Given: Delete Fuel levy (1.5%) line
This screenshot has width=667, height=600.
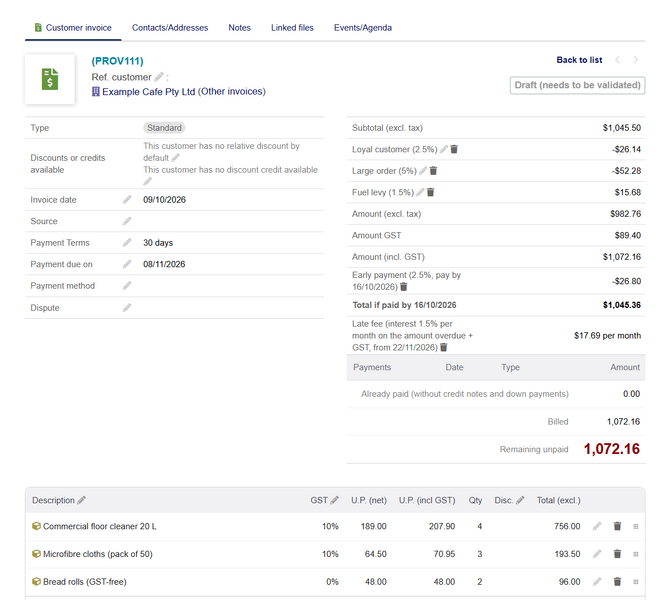Looking at the screenshot, I should pos(430,192).
